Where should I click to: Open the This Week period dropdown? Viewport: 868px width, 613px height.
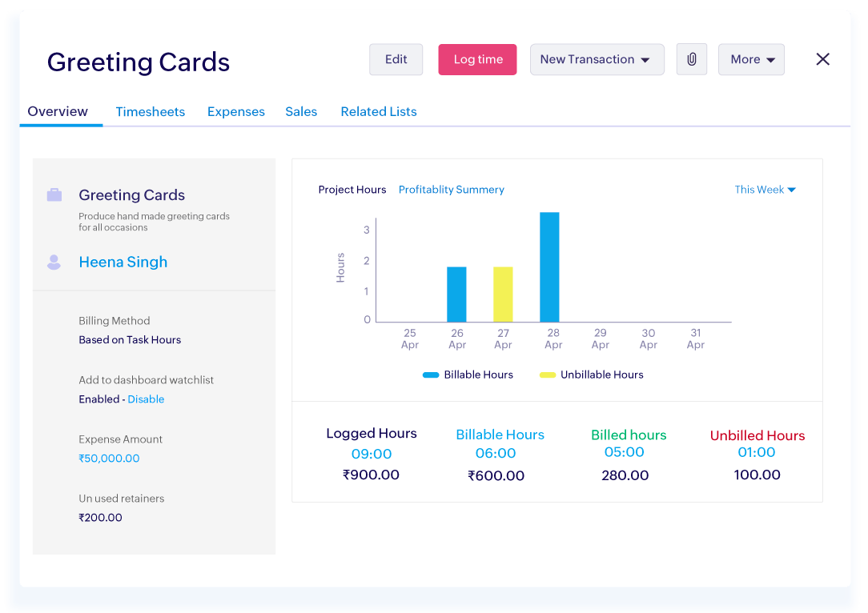click(764, 190)
